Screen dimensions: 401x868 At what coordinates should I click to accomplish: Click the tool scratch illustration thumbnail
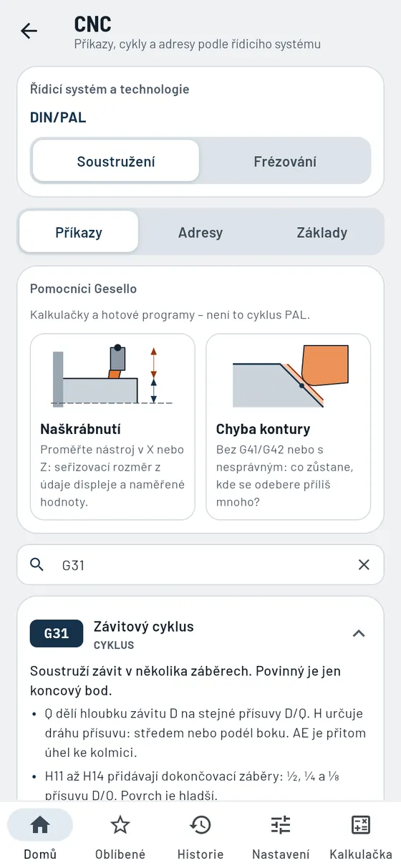[x=112, y=377]
